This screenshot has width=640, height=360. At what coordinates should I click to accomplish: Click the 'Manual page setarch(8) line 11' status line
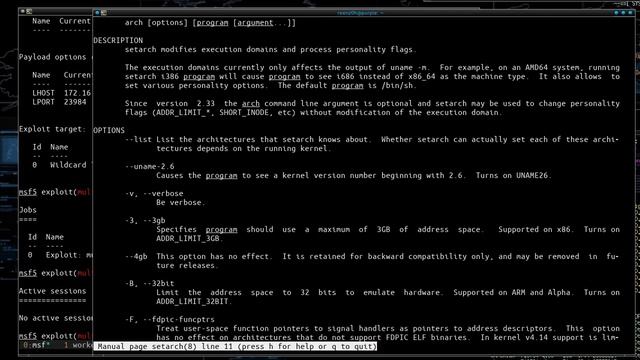coord(235,347)
